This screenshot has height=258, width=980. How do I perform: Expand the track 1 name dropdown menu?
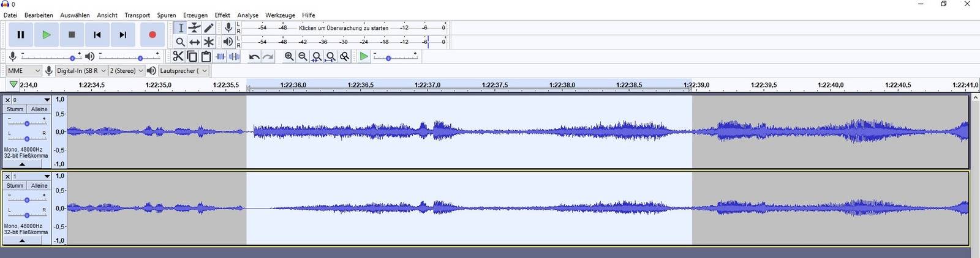(47, 177)
